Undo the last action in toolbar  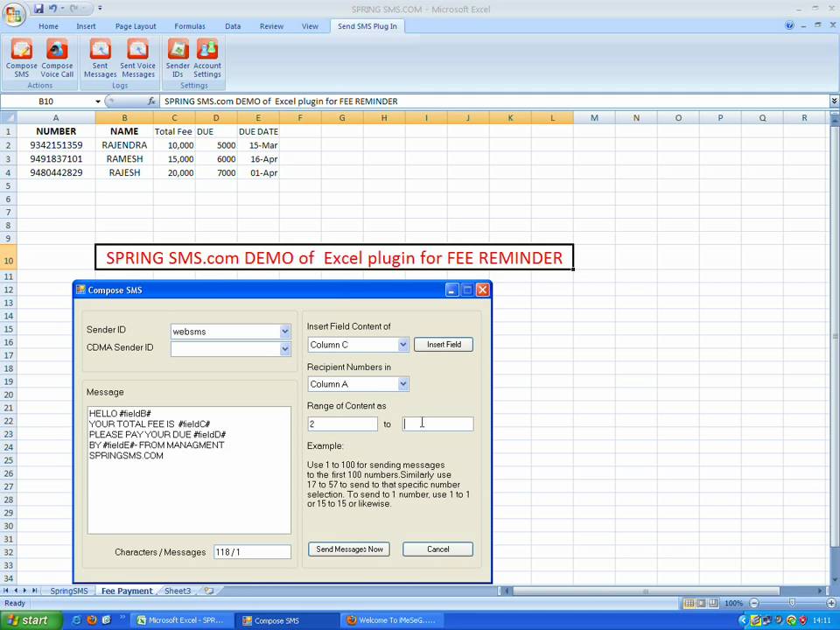[x=52, y=9]
